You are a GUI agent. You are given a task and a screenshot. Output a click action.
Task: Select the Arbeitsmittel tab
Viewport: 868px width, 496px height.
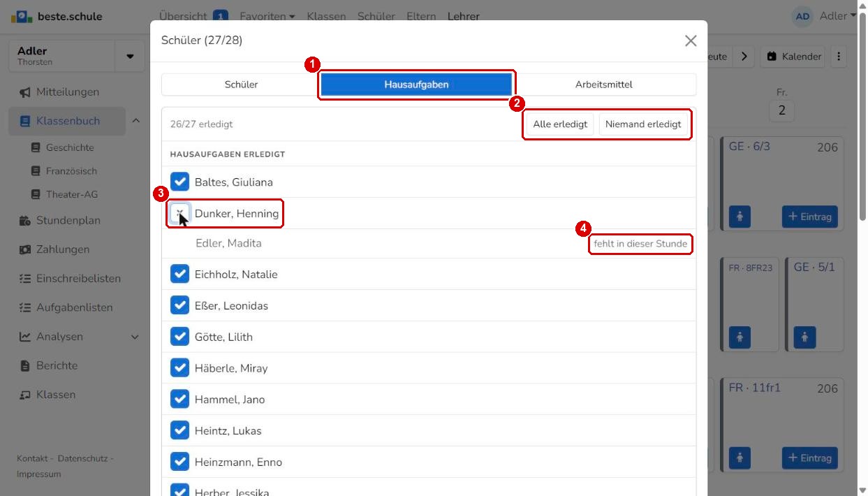click(604, 85)
